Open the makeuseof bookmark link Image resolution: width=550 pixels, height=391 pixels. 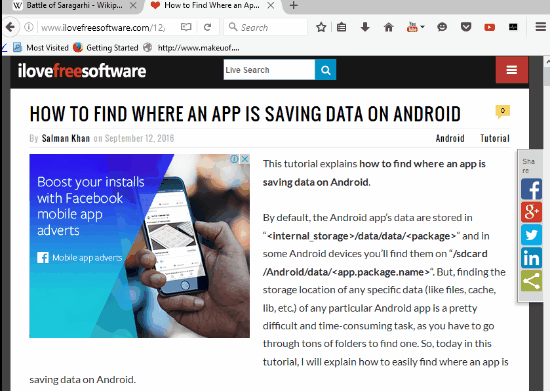(192, 48)
